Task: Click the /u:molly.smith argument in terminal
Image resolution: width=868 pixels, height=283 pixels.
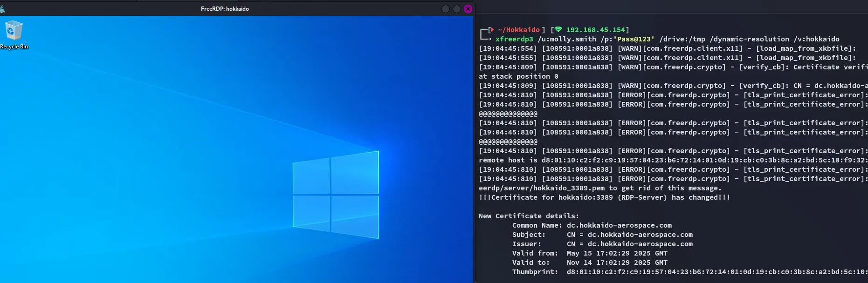Action: pos(567,39)
